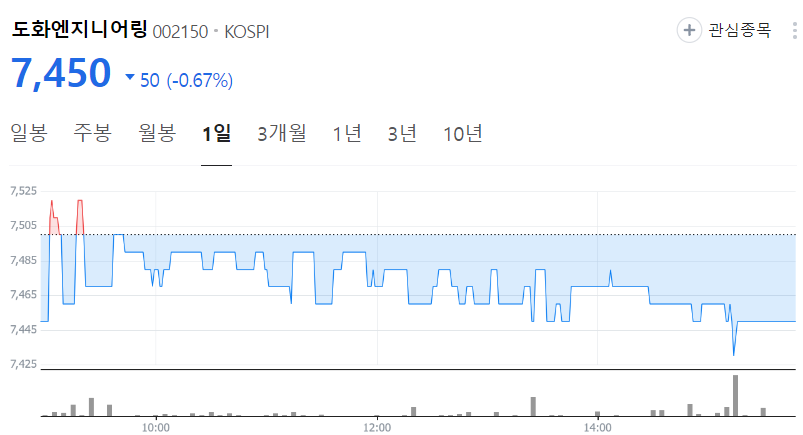Click the stock name 도화엔지니어링
The height and width of the screenshot is (435, 803).
[79, 29]
